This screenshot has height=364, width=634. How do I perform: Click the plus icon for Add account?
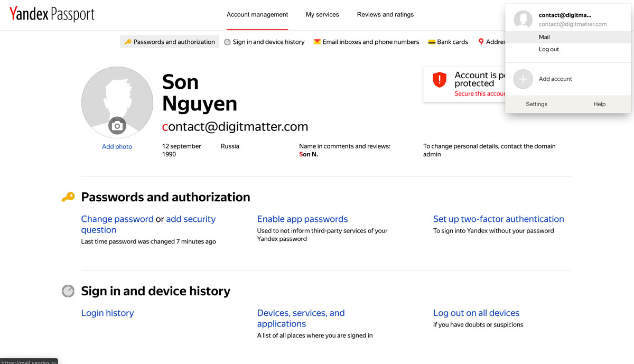(x=523, y=79)
